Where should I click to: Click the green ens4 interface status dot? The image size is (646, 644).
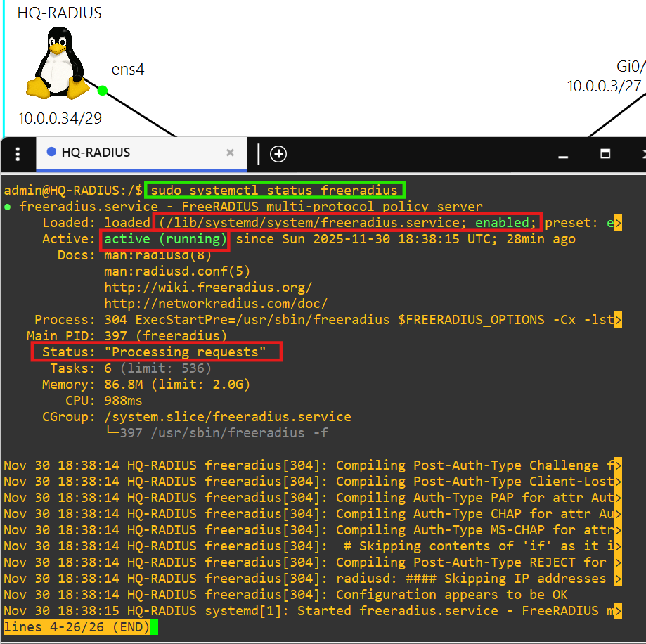[103, 90]
